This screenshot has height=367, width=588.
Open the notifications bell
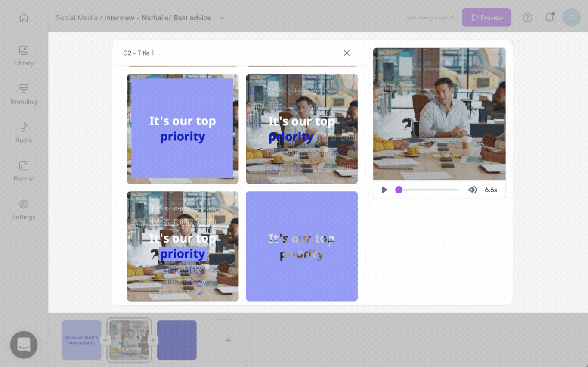(x=550, y=18)
